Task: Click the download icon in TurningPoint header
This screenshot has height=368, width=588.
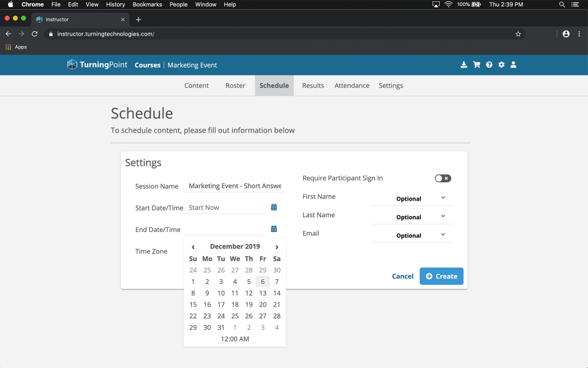Action: point(464,65)
